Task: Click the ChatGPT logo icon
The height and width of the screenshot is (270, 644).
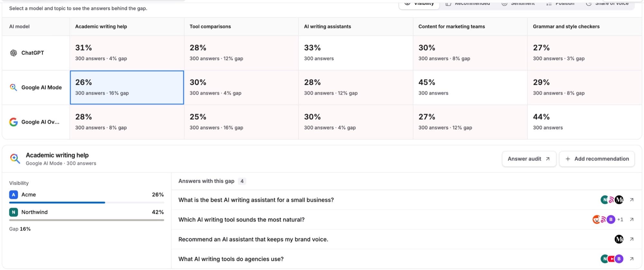Action: (14, 53)
